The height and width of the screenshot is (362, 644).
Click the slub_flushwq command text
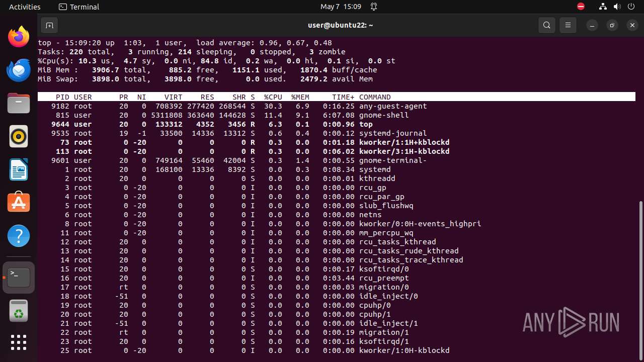coord(386,206)
